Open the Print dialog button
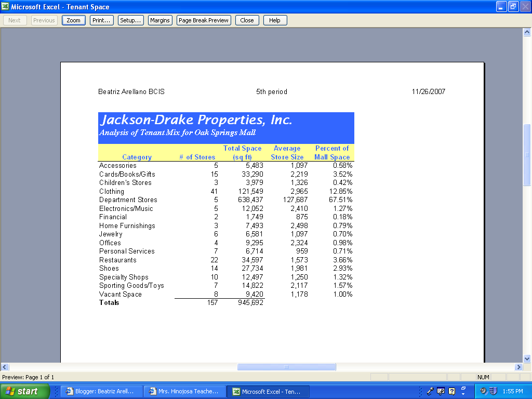This screenshot has height=399, width=532. (x=101, y=20)
